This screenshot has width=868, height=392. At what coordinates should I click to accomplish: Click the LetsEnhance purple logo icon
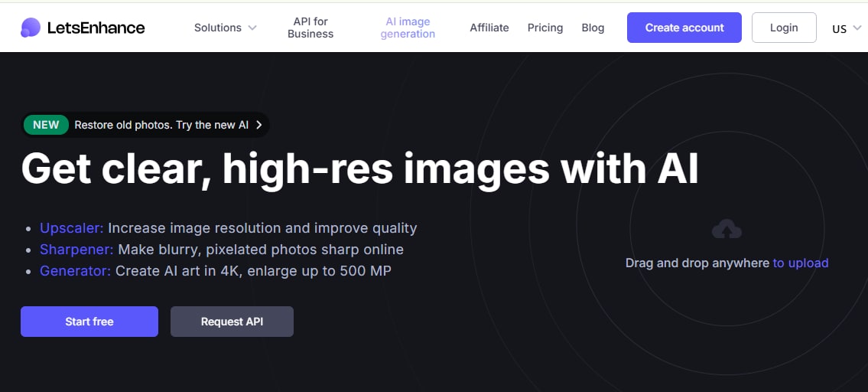tap(31, 27)
